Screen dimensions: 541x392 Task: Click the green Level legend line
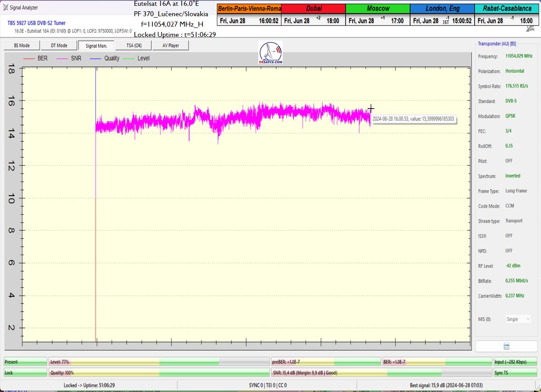coord(129,59)
